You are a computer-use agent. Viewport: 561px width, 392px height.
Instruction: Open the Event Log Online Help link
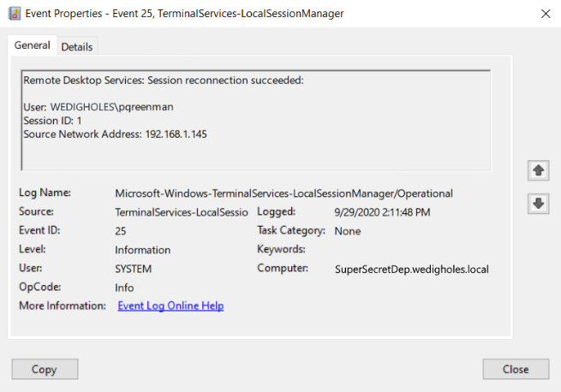coord(170,306)
